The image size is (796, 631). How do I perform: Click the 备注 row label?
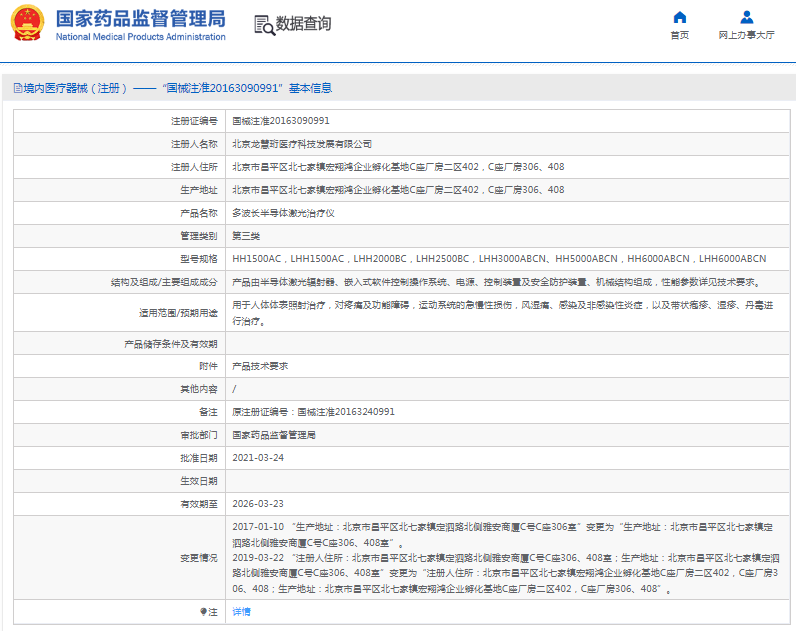pos(208,412)
